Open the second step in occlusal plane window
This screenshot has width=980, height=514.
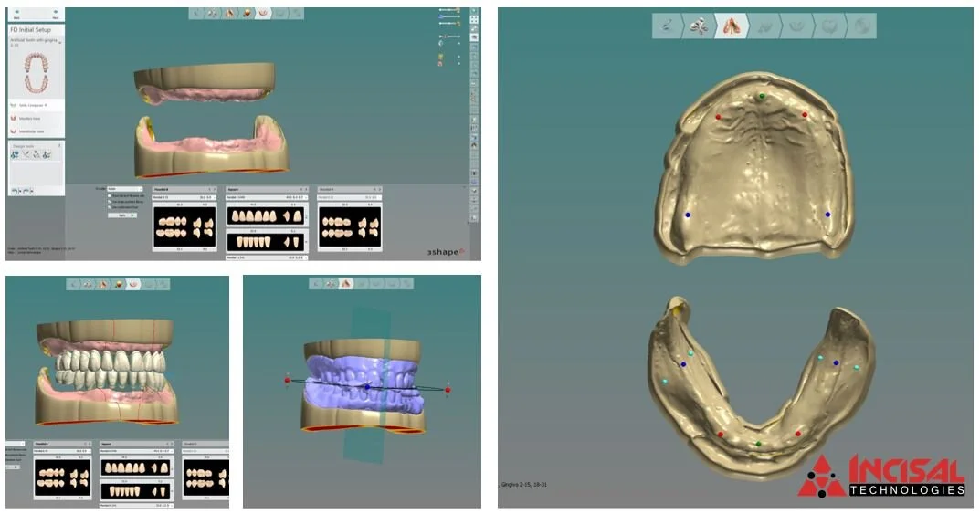[x=331, y=284]
